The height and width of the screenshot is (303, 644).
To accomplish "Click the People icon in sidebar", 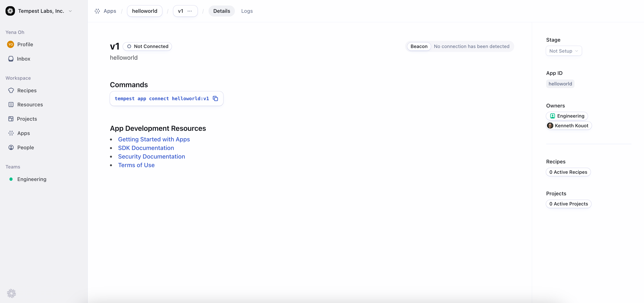I will tap(11, 147).
